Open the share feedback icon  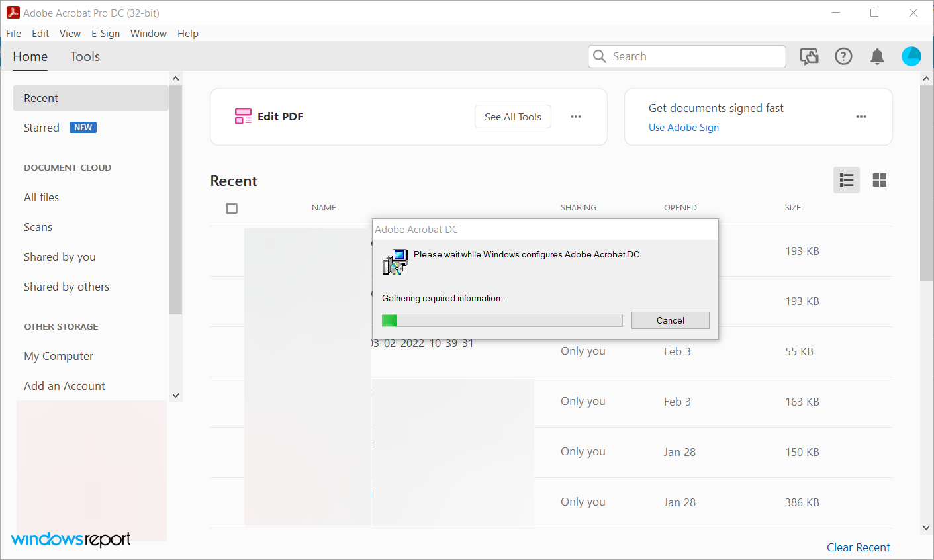pyautogui.click(x=810, y=56)
